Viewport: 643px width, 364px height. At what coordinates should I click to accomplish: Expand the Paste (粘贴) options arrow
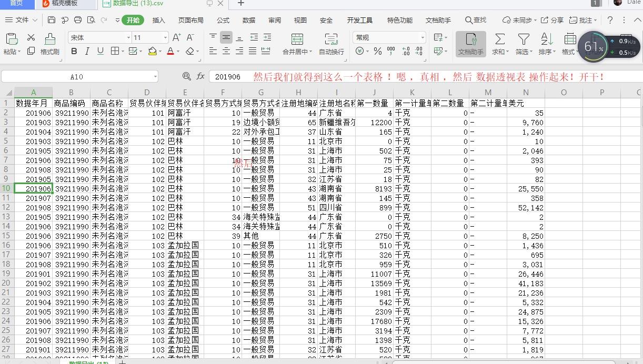point(19,52)
